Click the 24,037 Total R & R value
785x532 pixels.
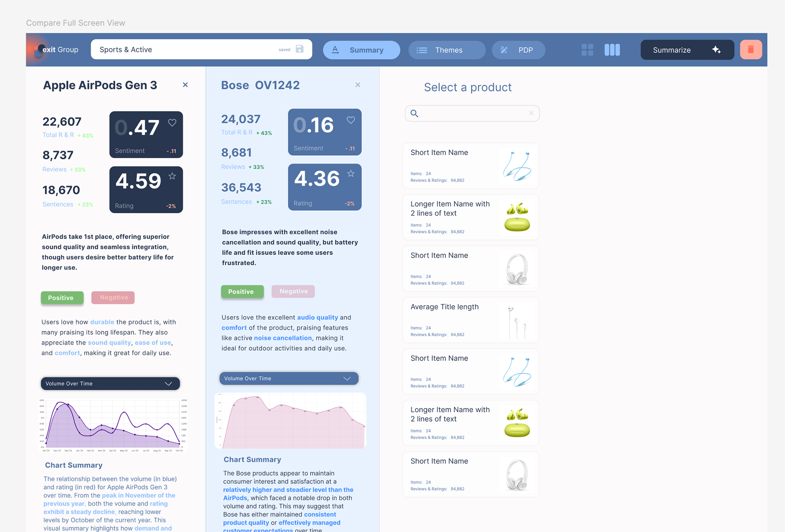point(241,119)
